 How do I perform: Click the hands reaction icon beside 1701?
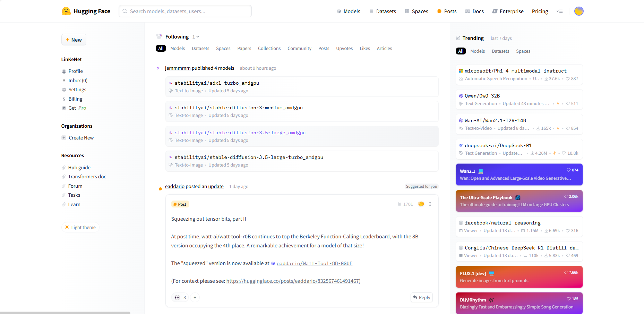point(421,204)
